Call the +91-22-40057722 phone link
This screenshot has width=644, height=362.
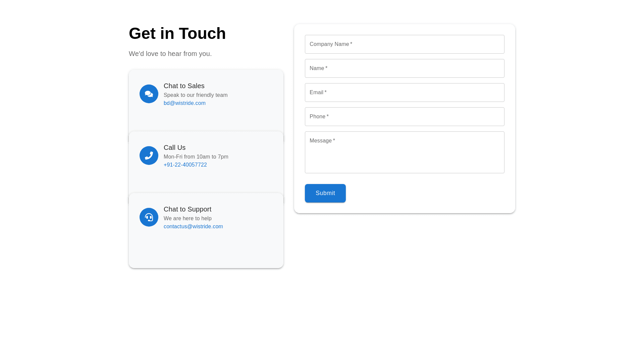tap(185, 165)
